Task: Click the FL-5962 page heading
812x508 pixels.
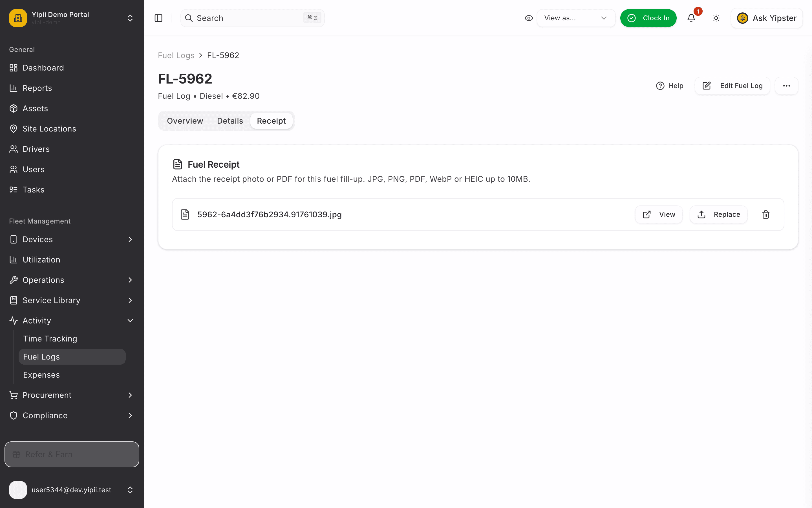Action: coord(185,79)
